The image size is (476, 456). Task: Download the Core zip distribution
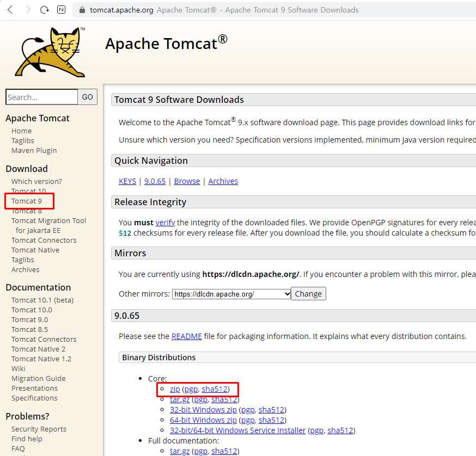(x=175, y=389)
